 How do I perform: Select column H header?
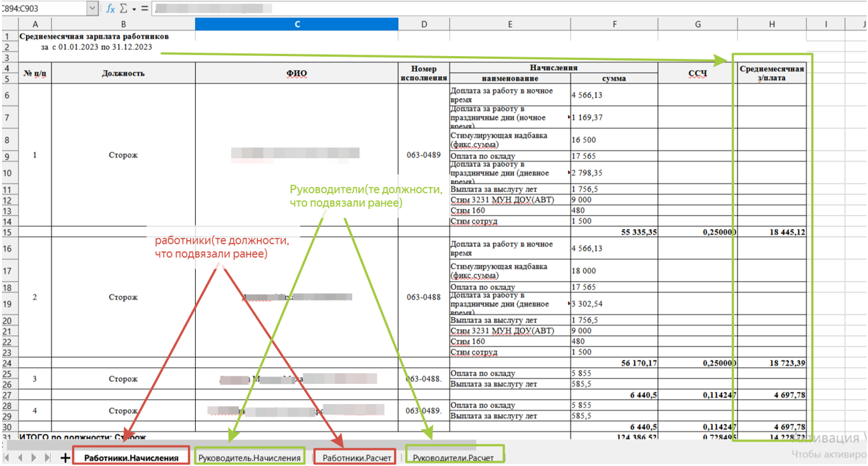click(771, 24)
